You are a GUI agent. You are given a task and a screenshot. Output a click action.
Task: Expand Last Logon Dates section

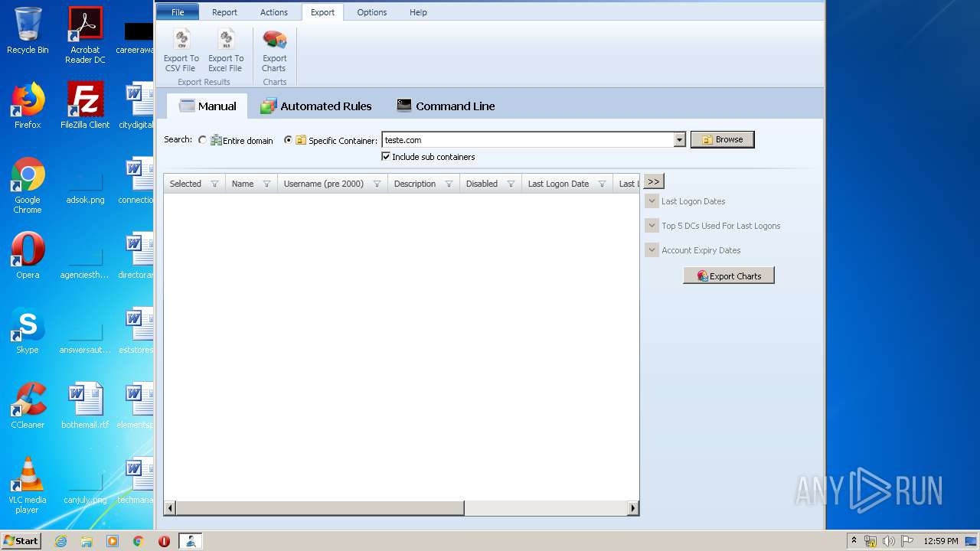click(x=652, y=201)
